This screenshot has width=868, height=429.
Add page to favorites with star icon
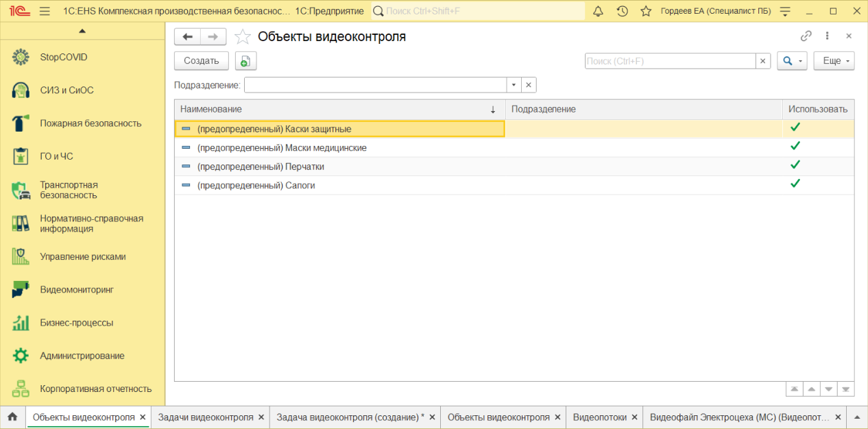243,37
